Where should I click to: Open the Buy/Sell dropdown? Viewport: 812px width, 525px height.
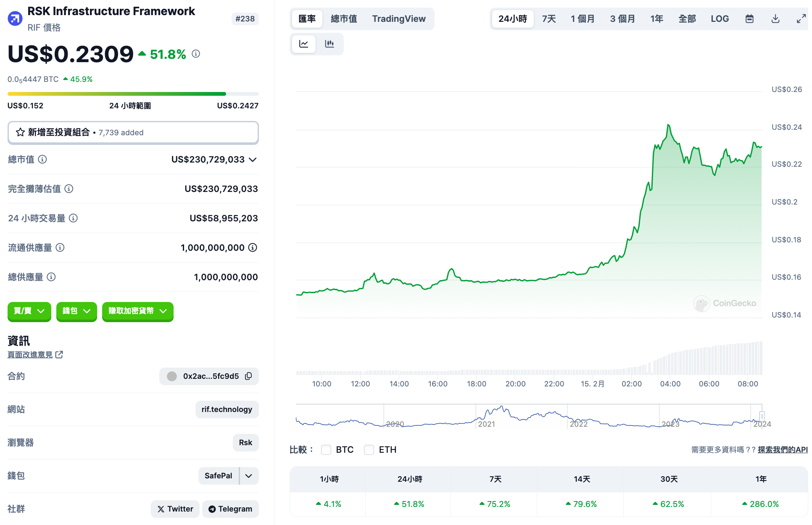[29, 311]
